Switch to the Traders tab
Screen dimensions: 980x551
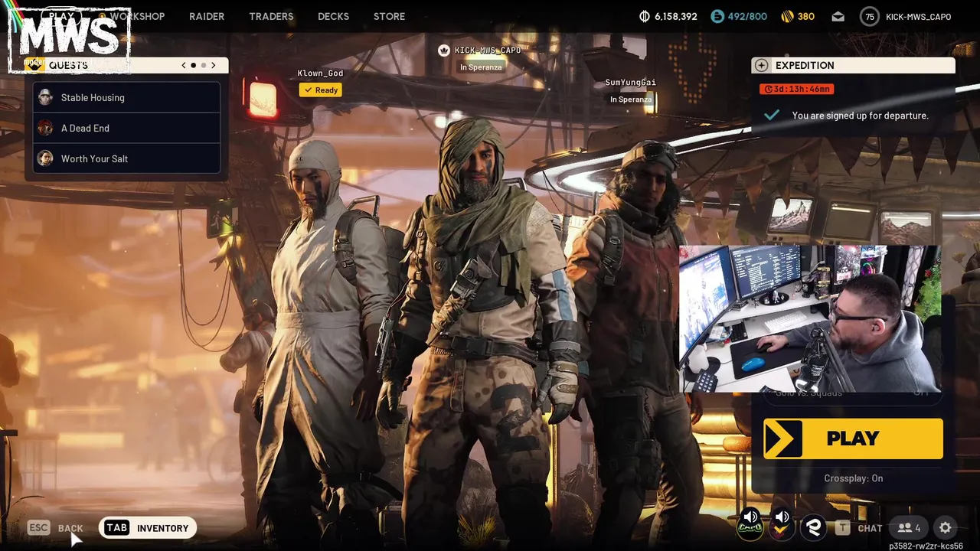[271, 16]
